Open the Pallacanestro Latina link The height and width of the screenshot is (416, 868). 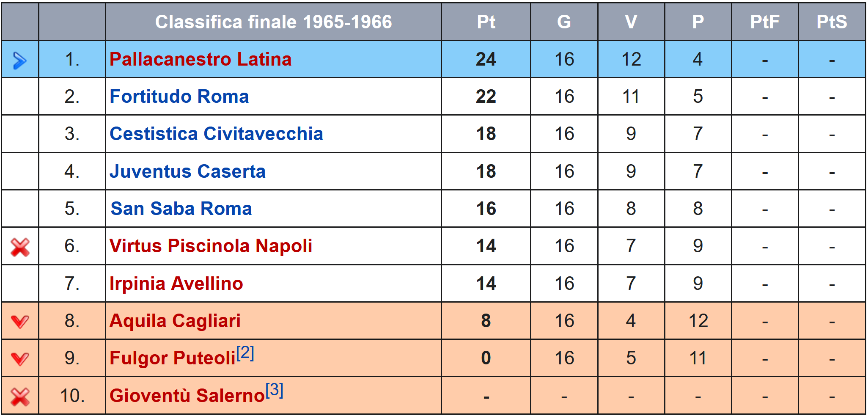coord(201,59)
